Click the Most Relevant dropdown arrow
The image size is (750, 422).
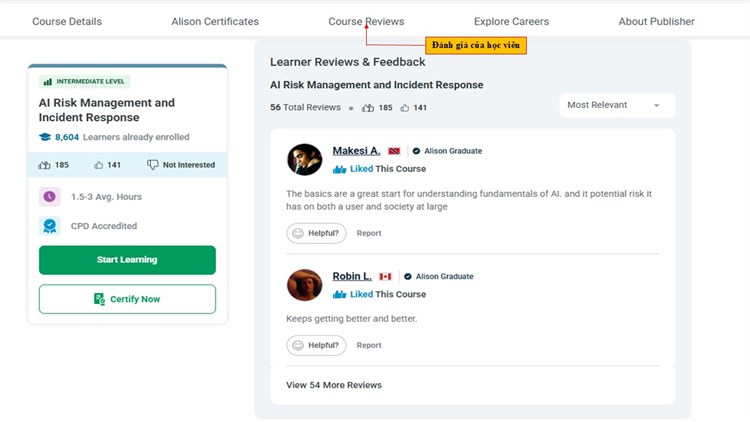pos(657,105)
